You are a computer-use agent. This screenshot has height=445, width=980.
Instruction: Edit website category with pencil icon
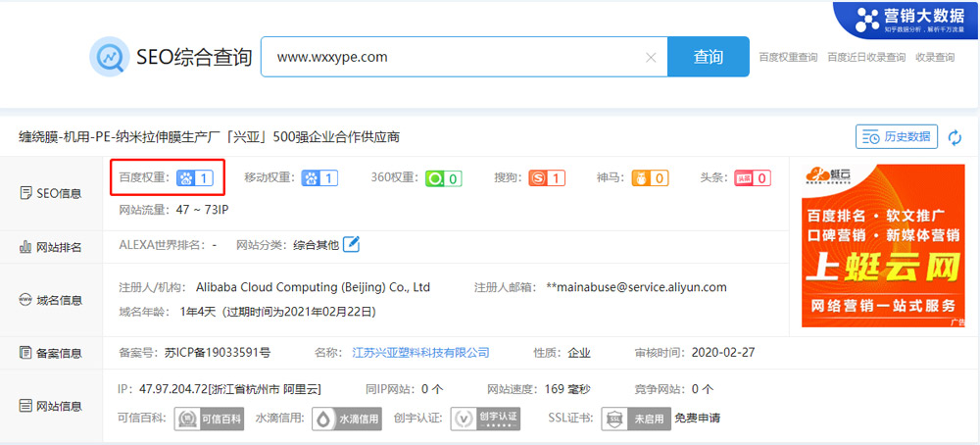click(x=351, y=244)
